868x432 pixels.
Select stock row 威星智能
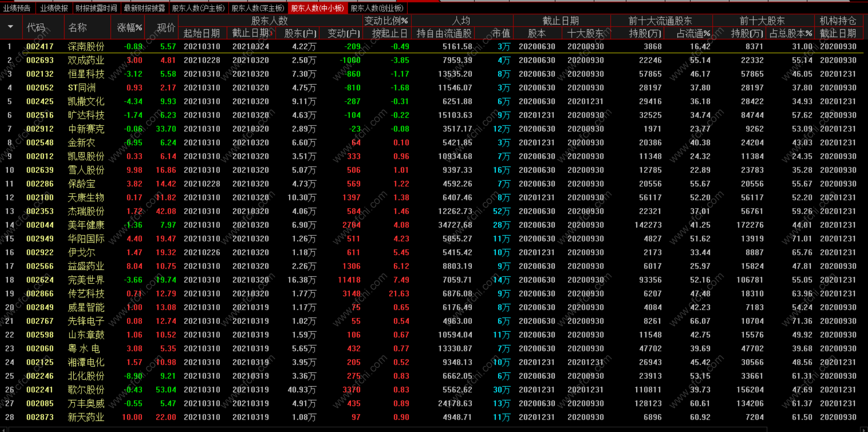(x=431, y=308)
